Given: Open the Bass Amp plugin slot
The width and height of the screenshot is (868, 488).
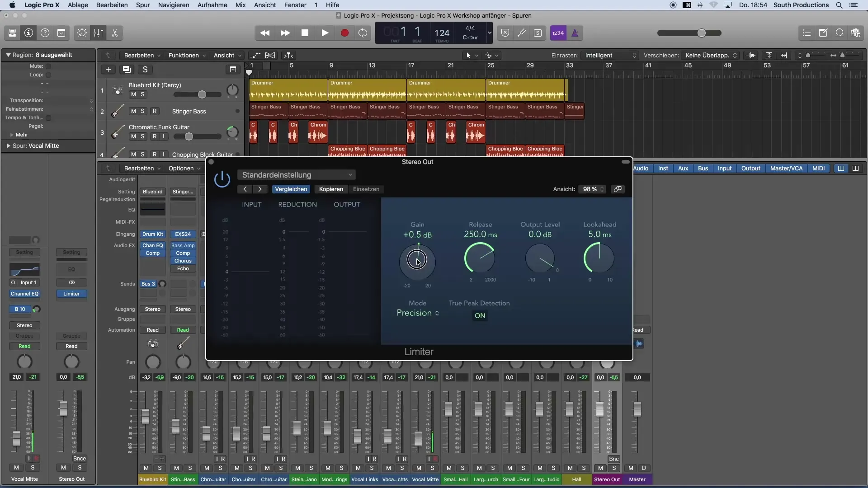Looking at the screenshot, I should click(x=183, y=246).
